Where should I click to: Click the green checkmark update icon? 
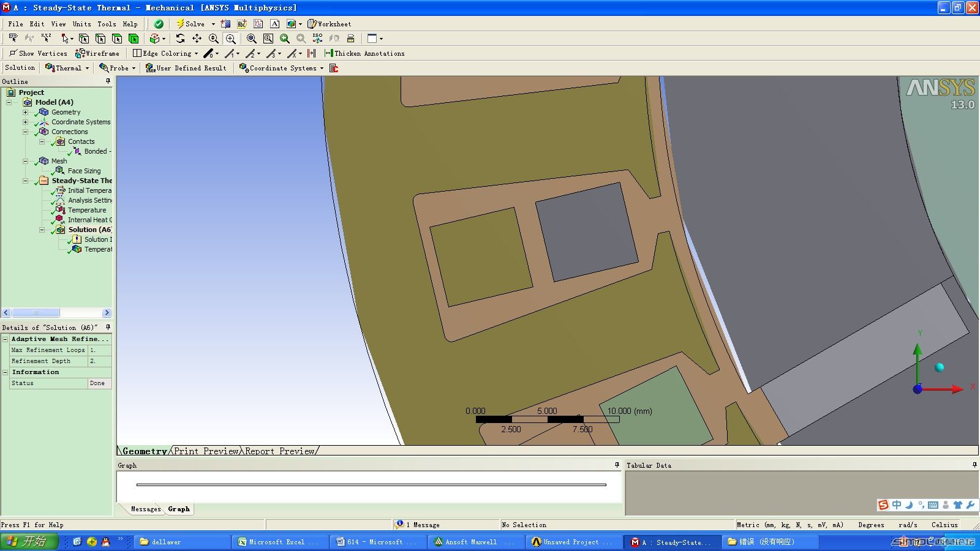[159, 24]
